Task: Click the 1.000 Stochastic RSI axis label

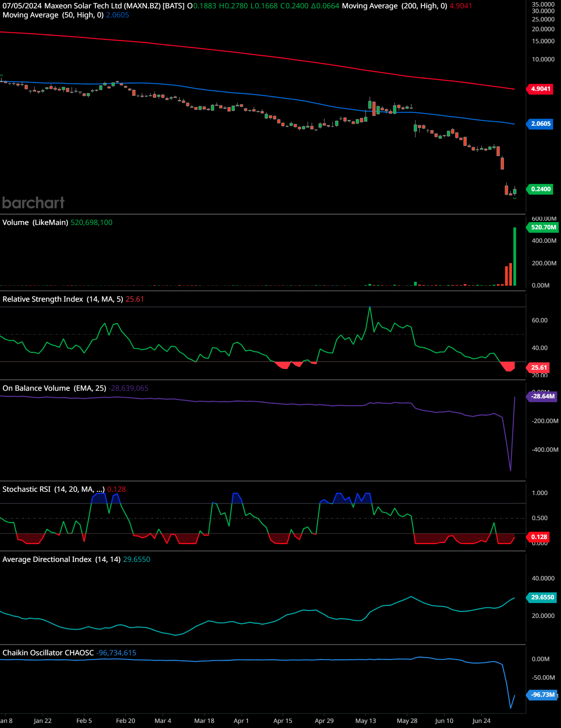Action: point(540,493)
